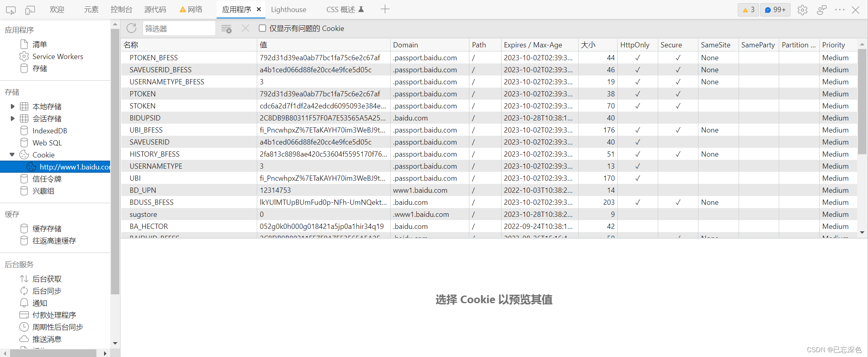
Task: Click cookie table vertical scrollbar thumb
Action: [862, 101]
